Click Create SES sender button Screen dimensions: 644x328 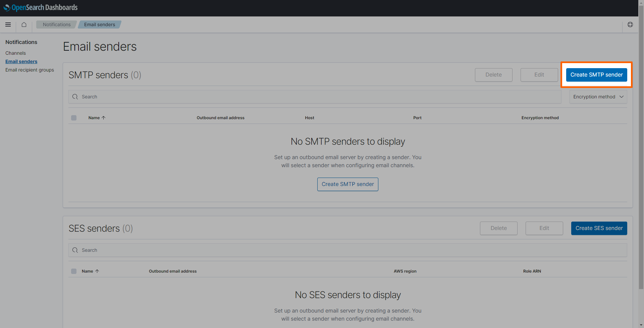tap(599, 228)
